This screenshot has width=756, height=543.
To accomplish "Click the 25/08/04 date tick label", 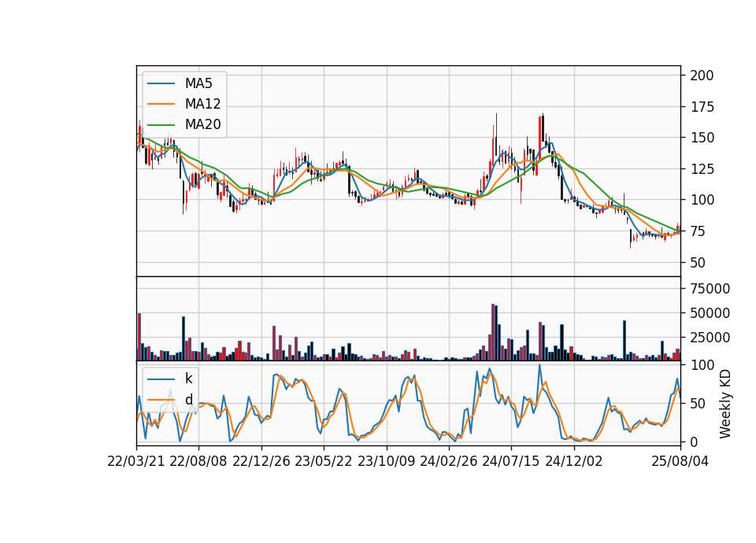I will tap(680, 461).
